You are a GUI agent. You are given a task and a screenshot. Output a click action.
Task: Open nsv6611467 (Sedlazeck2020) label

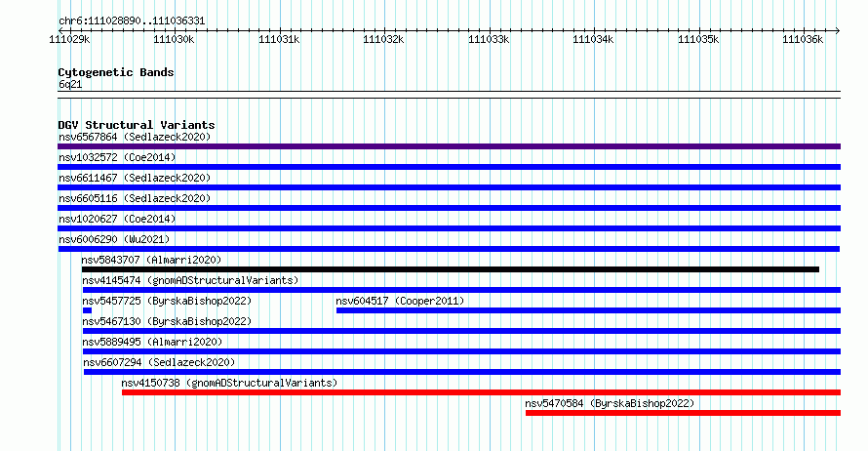coord(135,178)
